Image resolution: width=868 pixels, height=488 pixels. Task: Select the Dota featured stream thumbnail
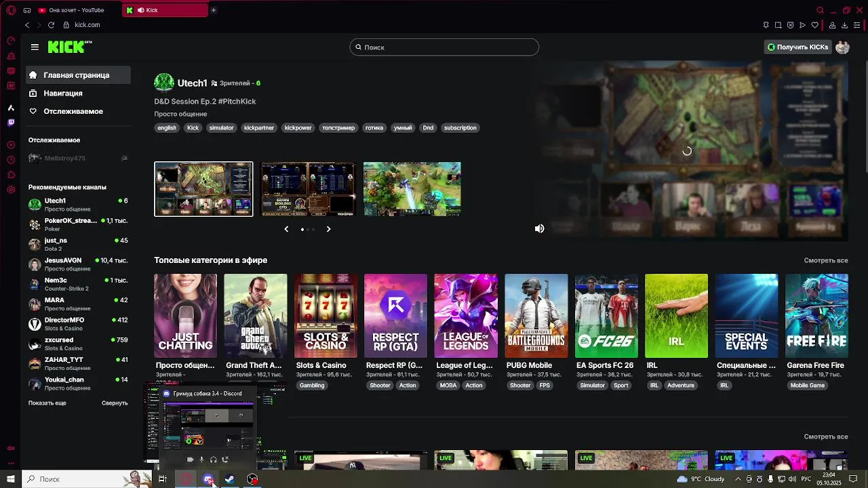(x=412, y=189)
